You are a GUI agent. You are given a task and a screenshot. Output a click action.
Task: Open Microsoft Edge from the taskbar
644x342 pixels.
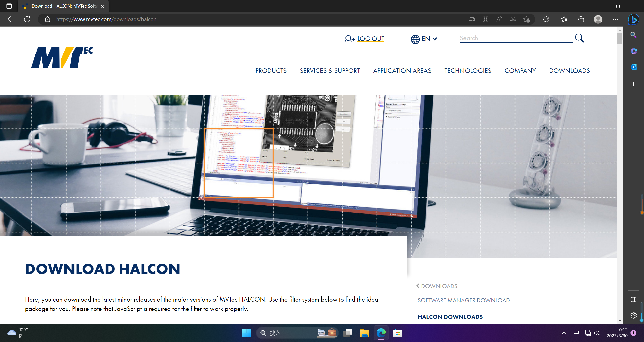381,333
